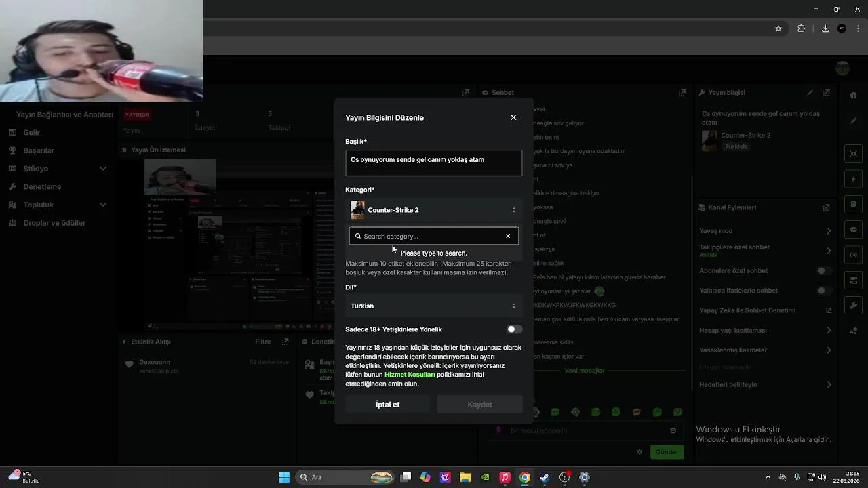
Task: Click the broadcast signal icon in right rail
Action: point(854,255)
